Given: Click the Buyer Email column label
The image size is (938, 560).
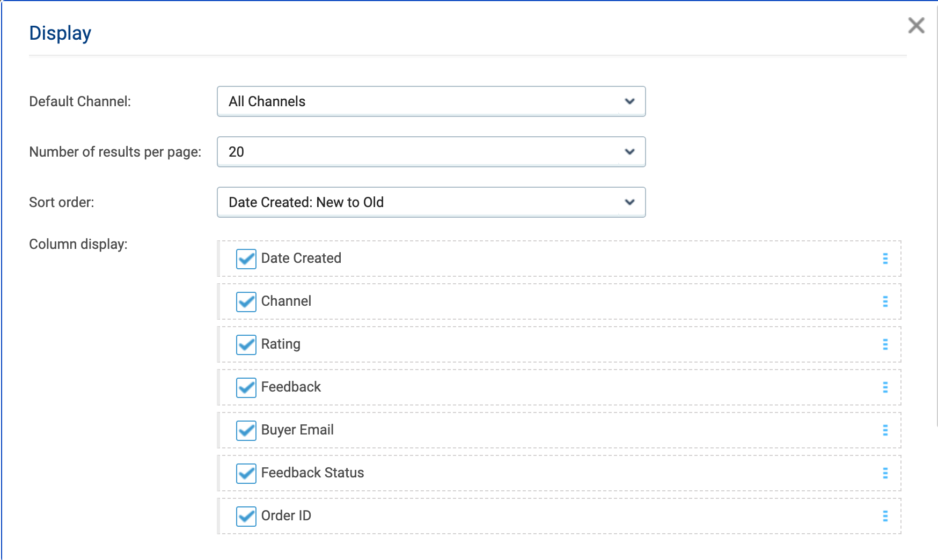Looking at the screenshot, I should point(297,430).
